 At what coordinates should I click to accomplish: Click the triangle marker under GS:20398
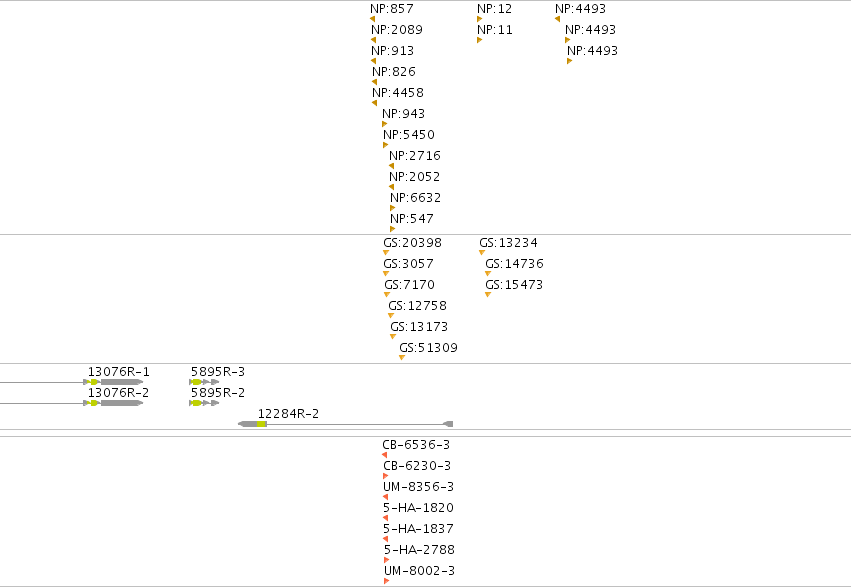click(x=386, y=252)
